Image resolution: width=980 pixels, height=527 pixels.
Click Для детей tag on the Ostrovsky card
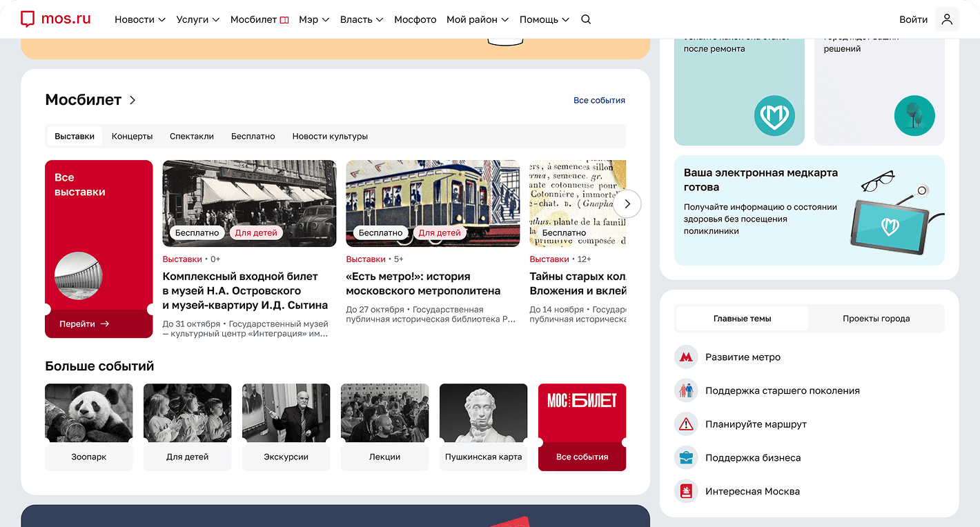[x=256, y=233]
